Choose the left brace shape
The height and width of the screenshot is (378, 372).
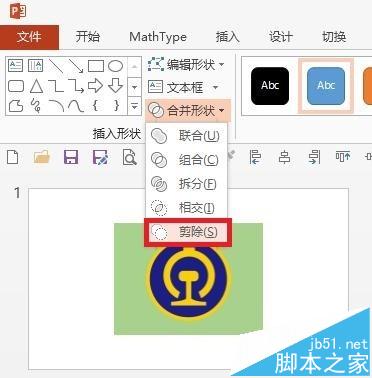[96, 106]
